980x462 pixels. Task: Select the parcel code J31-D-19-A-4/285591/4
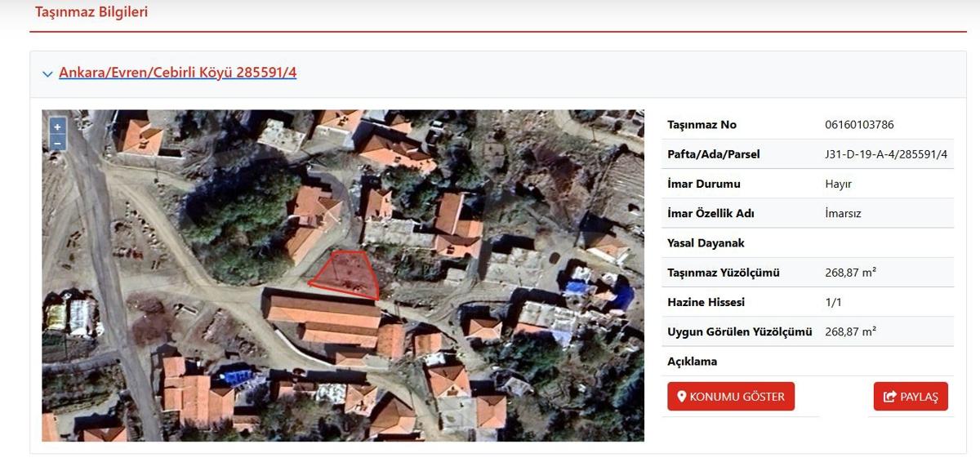tap(886, 154)
